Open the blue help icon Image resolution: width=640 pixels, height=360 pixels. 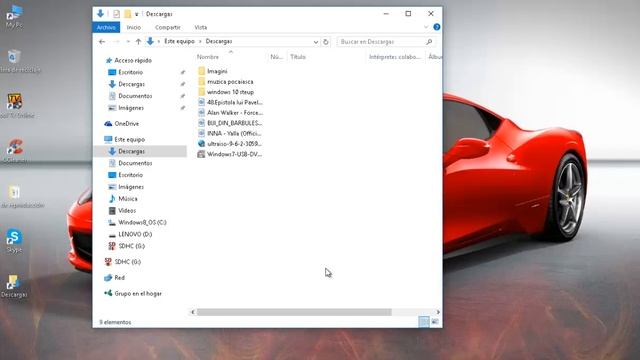click(x=437, y=27)
